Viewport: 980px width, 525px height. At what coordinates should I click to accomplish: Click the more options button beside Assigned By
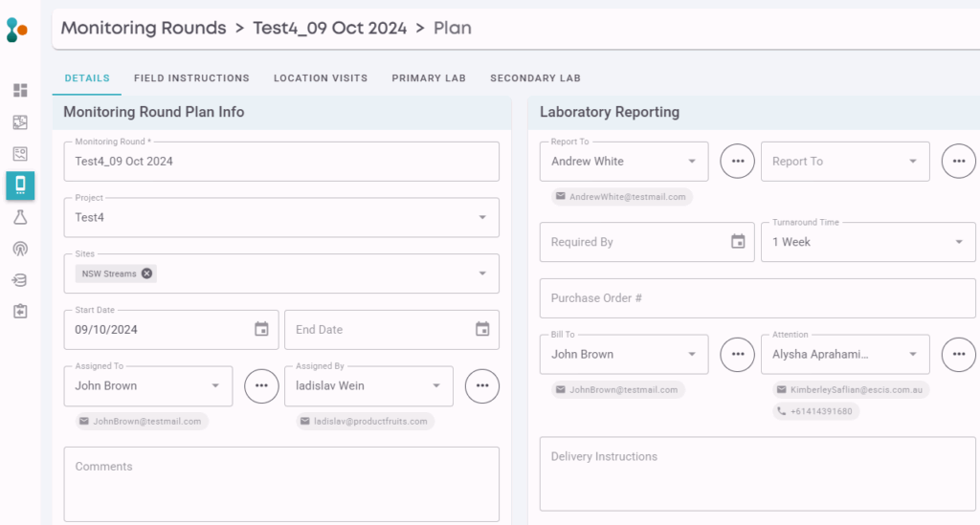[482, 385]
